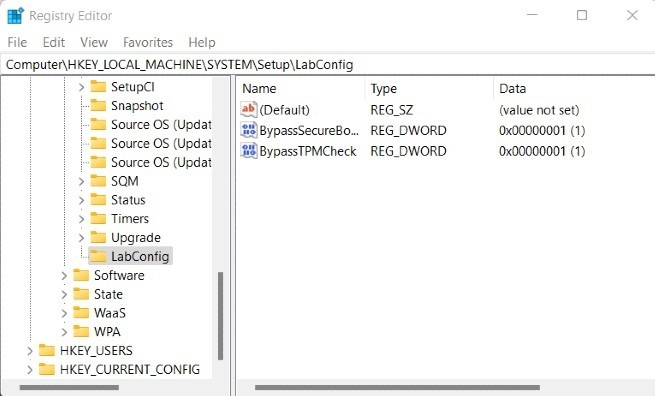Viewport: 655px width, 396px height.
Task: Close the Registry Editor window
Action: (632, 15)
